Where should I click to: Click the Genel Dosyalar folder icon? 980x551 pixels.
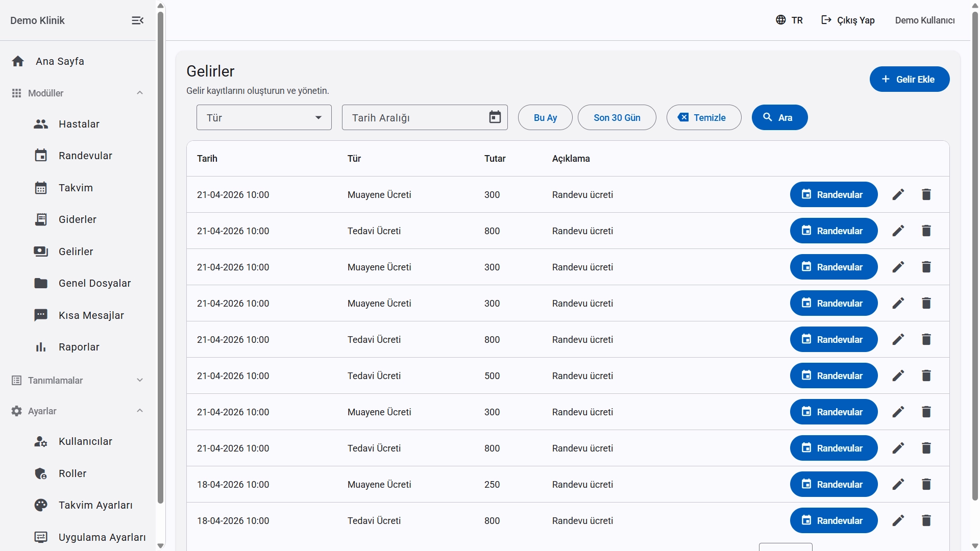(x=41, y=283)
